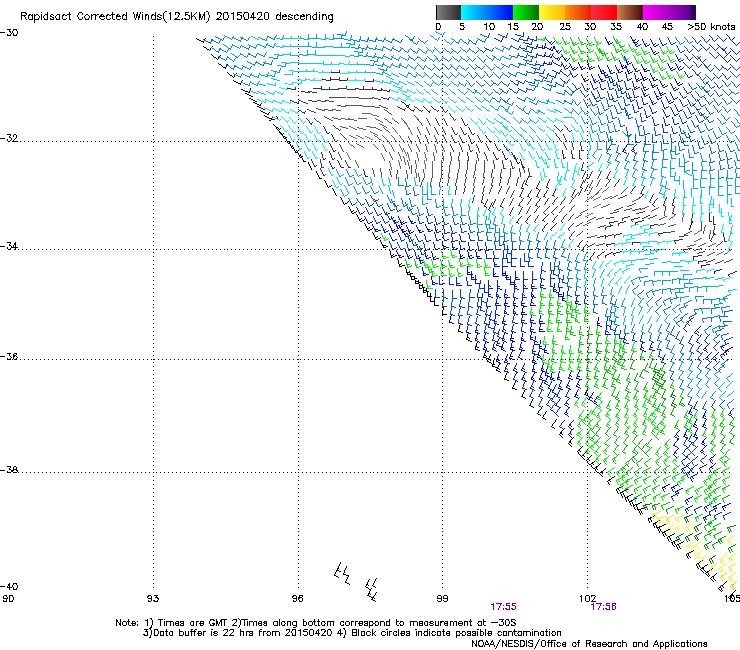This screenshot has height=650, width=740.
Task: Click the -38 latitude axis label
Action: (x=9, y=470)
